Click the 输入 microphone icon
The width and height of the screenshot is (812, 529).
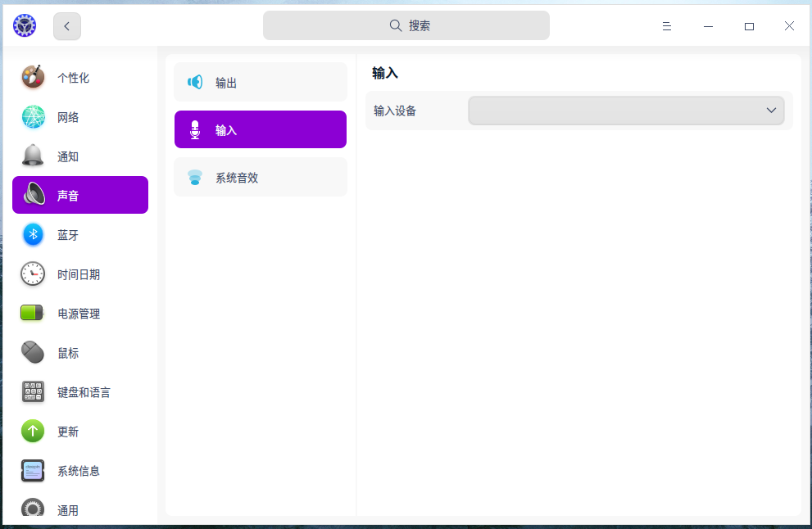[x=195, y=129]
